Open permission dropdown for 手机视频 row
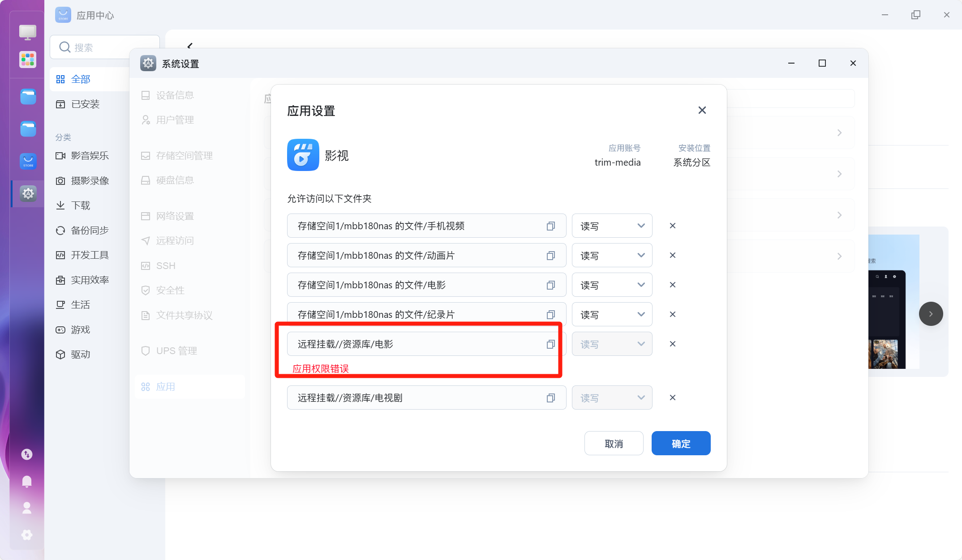Viewport: 962px width, 560px height. click(x=612, y=226)
